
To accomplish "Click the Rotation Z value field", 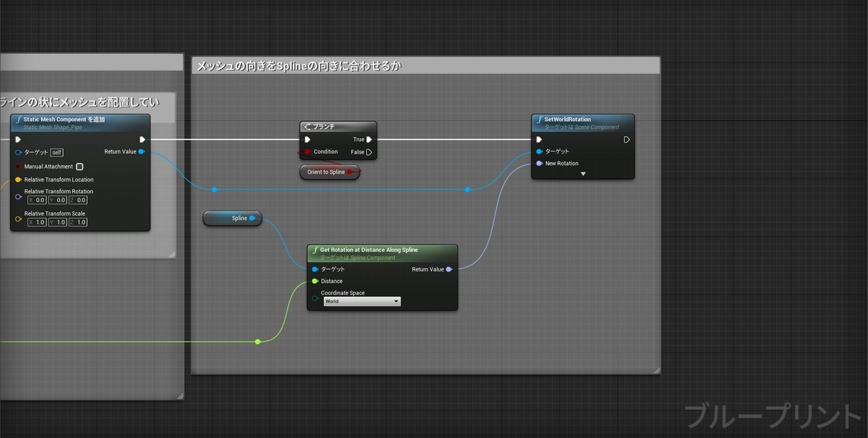I will 78,200.
